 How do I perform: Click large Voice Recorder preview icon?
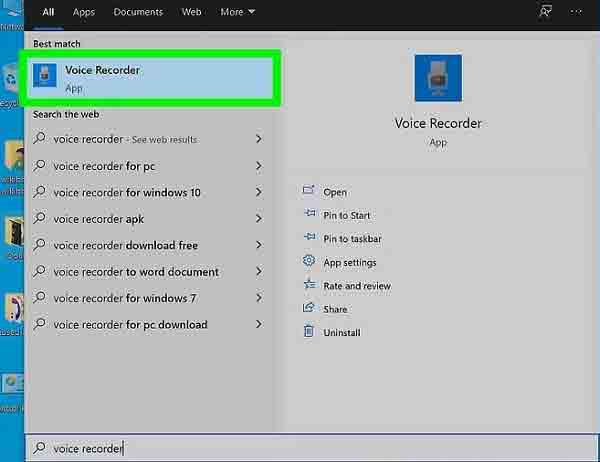pos(438,78)
